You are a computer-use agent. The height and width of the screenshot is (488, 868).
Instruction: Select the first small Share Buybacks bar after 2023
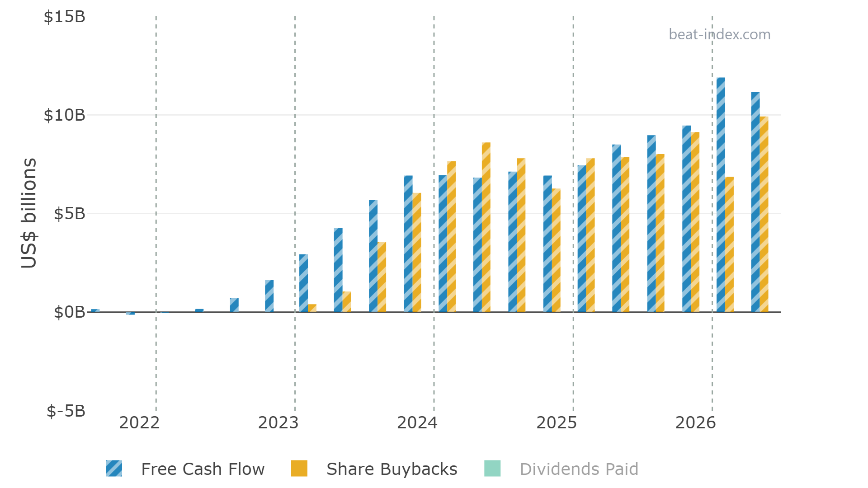312,308
